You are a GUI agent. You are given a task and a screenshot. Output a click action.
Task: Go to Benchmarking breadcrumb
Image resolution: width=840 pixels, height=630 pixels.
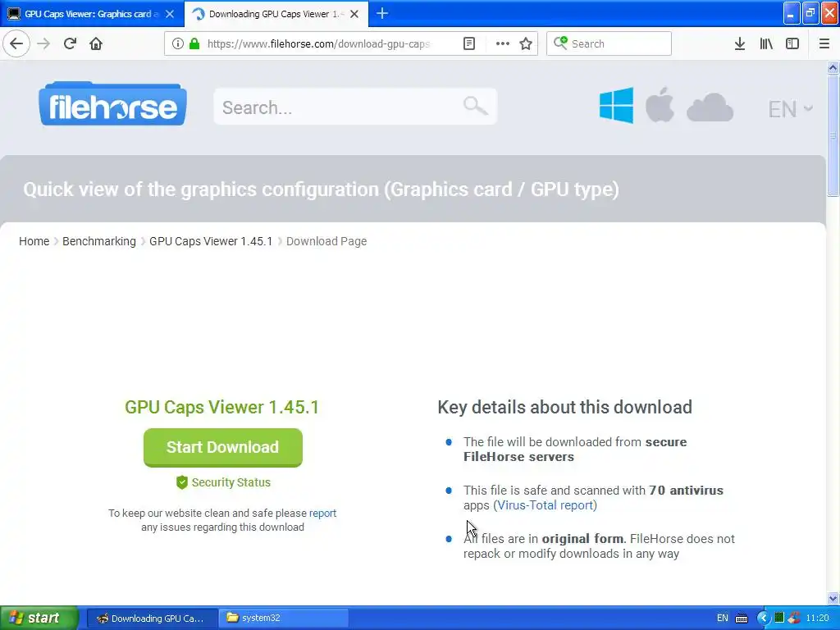click(x=99, y=241)
